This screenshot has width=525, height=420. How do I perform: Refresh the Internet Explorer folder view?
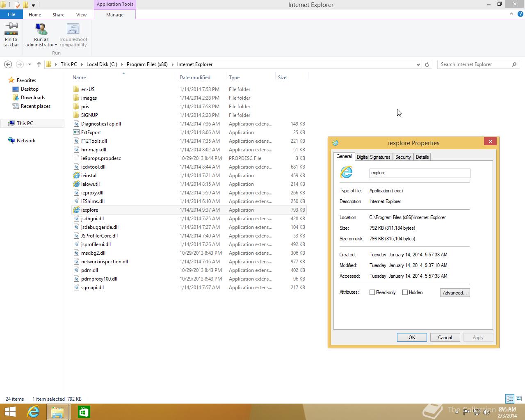tap(427, 64)
